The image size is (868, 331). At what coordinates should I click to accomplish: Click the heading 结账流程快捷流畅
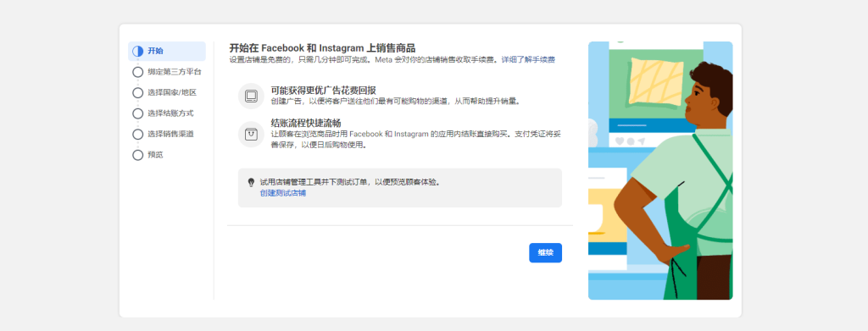pos(306,123)
